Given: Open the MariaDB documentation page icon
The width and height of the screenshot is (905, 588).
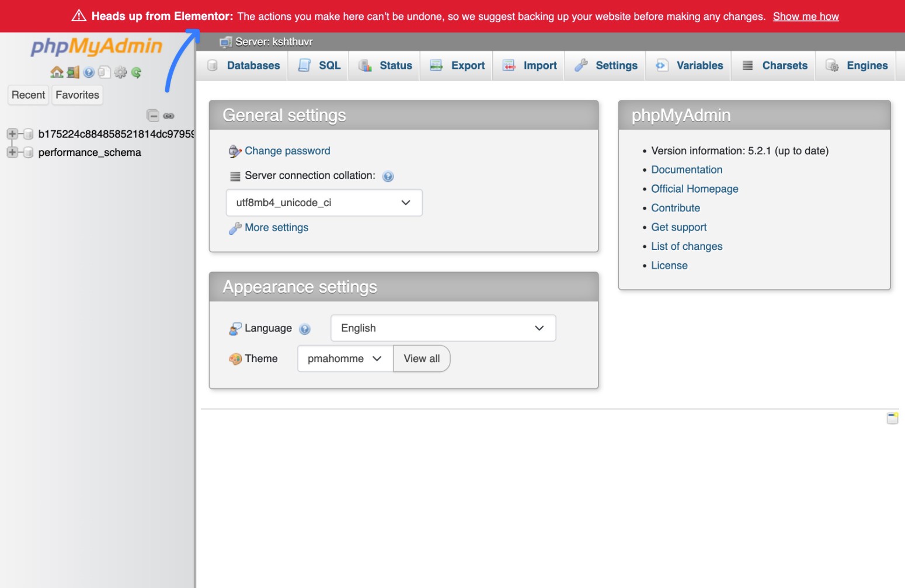Looking at the screenshot, I should coord(105,72).
